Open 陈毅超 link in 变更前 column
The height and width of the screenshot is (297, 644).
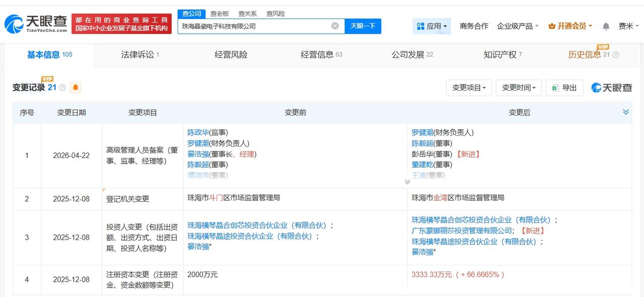coord(198,165)
